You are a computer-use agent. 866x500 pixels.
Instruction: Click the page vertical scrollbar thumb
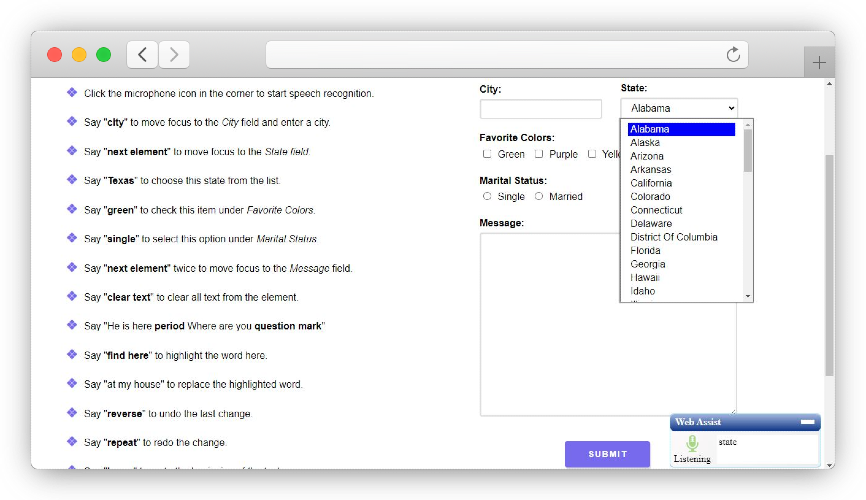point(829,265)
